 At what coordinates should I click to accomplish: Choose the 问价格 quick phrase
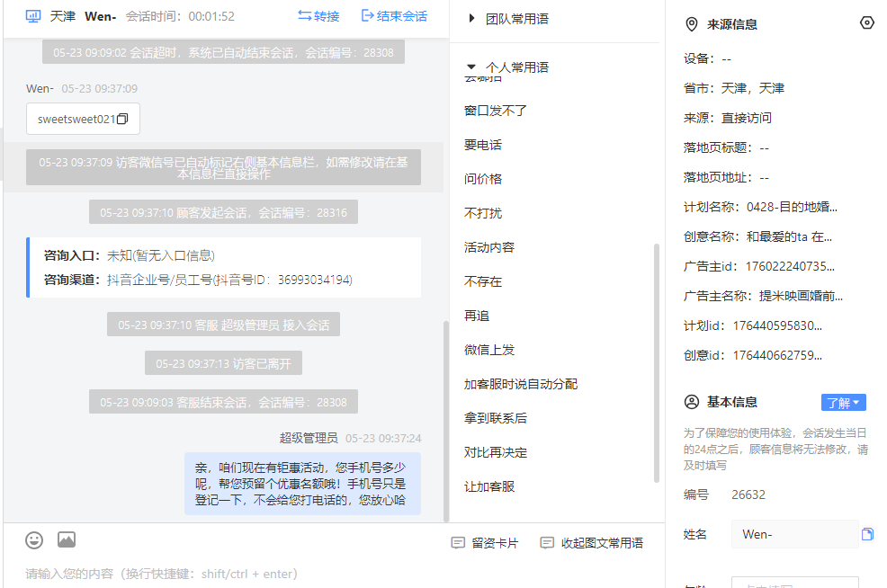tap(483, 179)
